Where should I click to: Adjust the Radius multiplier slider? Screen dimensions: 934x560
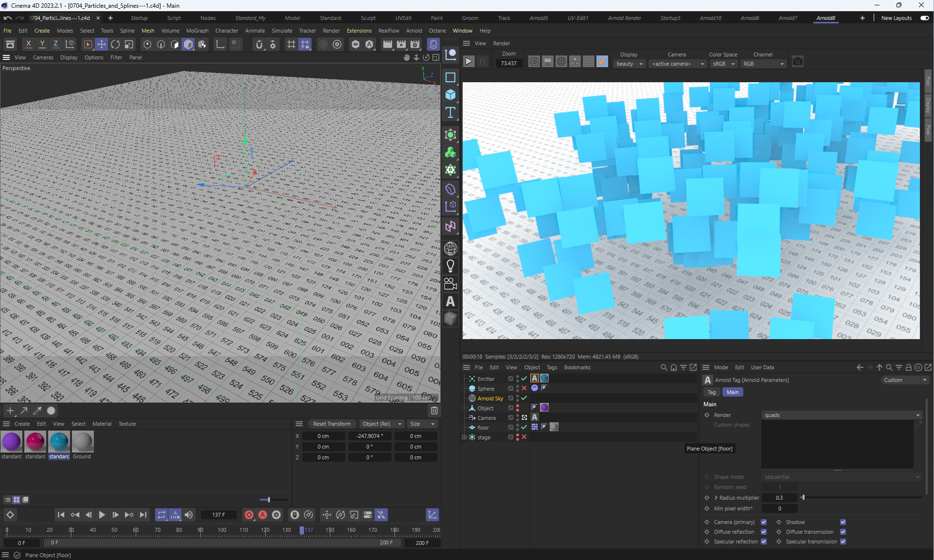(803, 498)
